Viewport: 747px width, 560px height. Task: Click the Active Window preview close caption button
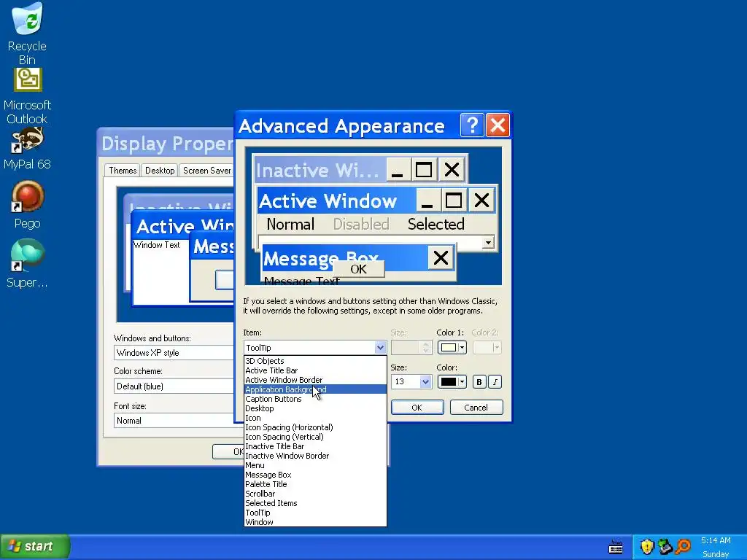point(481,201)
